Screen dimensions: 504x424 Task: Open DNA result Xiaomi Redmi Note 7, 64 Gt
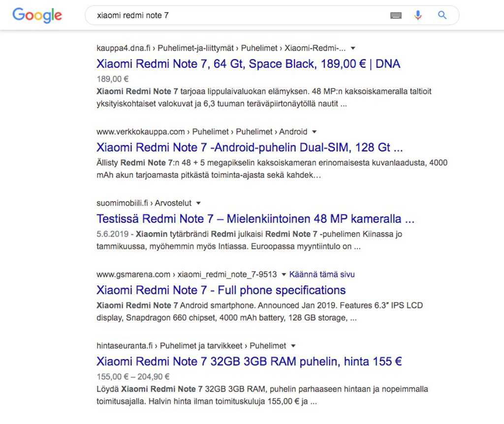248,63
